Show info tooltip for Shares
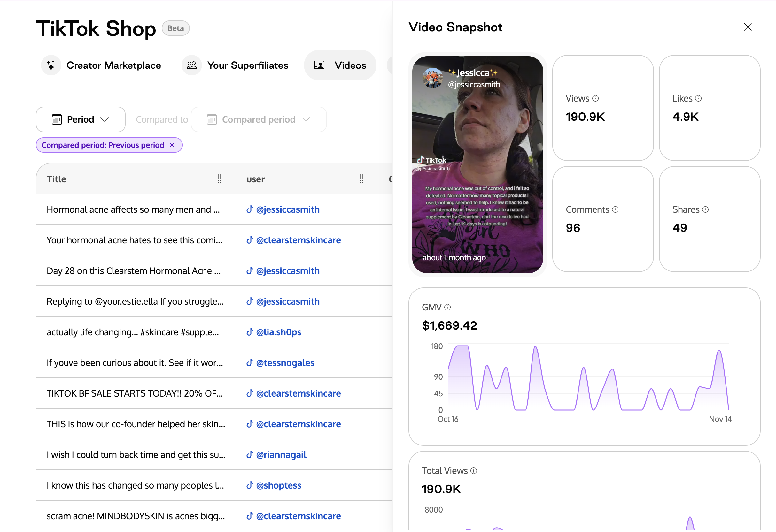 click(705, 209)
